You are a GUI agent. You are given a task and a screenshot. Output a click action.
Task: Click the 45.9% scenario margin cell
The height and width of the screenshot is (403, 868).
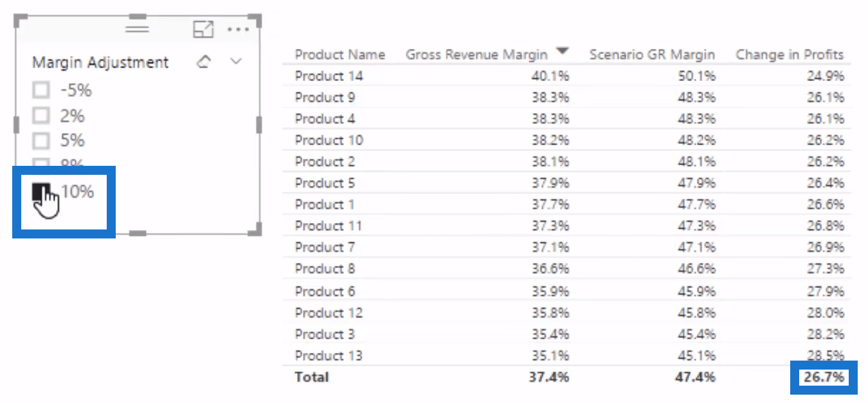(x=698, y=291)
